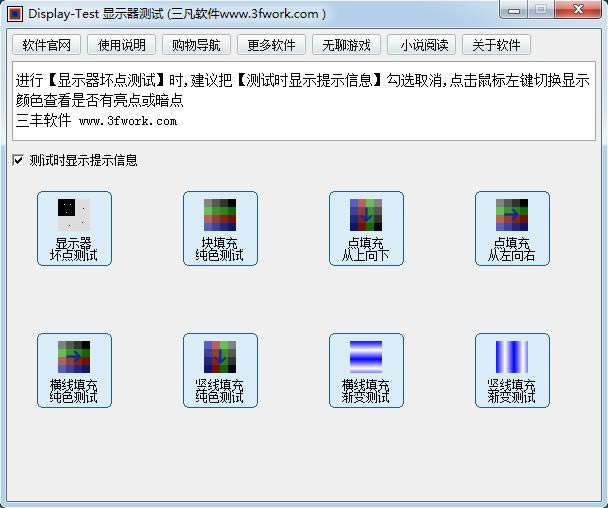Click the 使用说明 button
608x508 pixels.
[x=122, y=45]
